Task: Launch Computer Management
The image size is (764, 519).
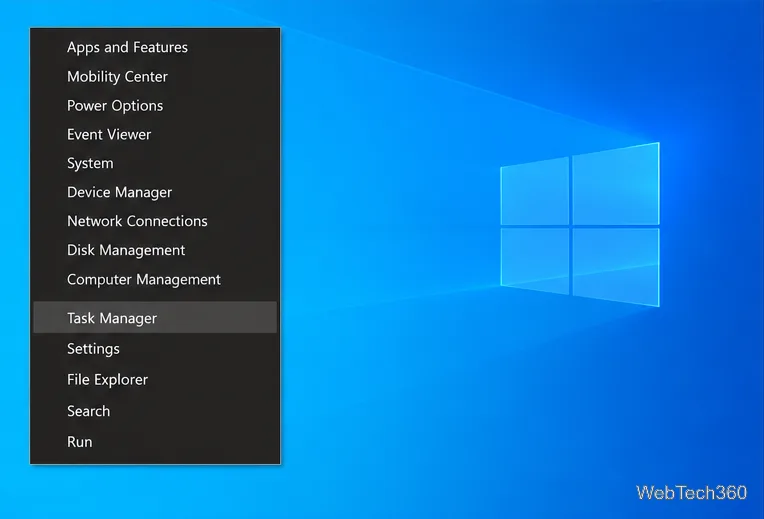Action: (x=155, y=279)
